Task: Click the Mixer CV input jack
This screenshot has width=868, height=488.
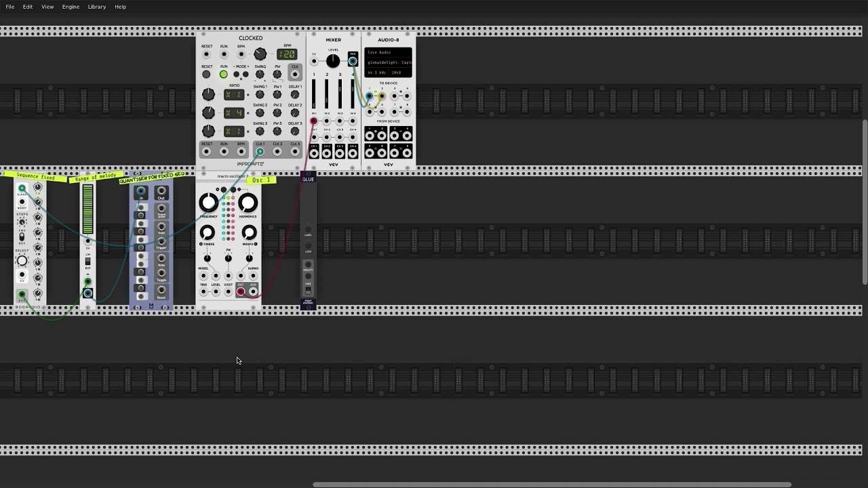Action: point(314,61)
